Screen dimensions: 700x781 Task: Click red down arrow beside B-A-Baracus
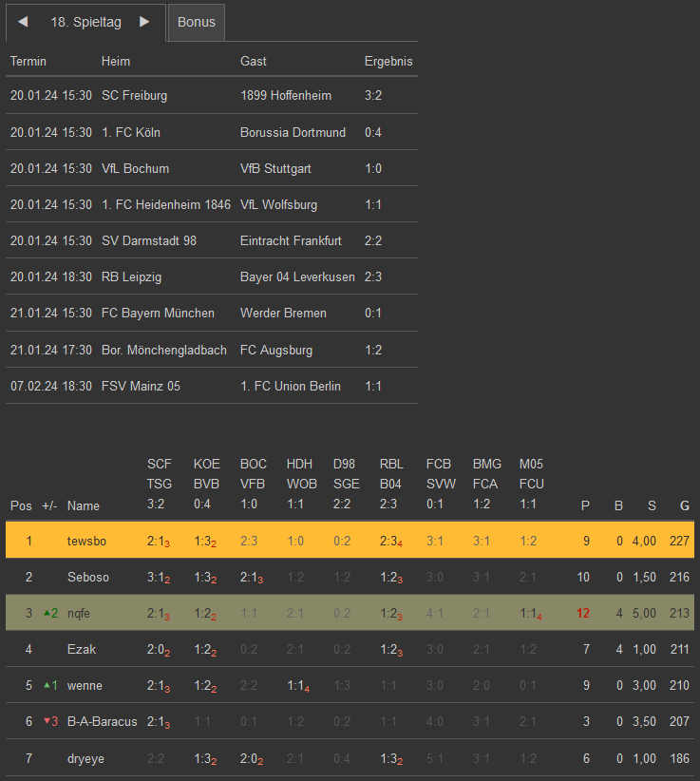47,721
